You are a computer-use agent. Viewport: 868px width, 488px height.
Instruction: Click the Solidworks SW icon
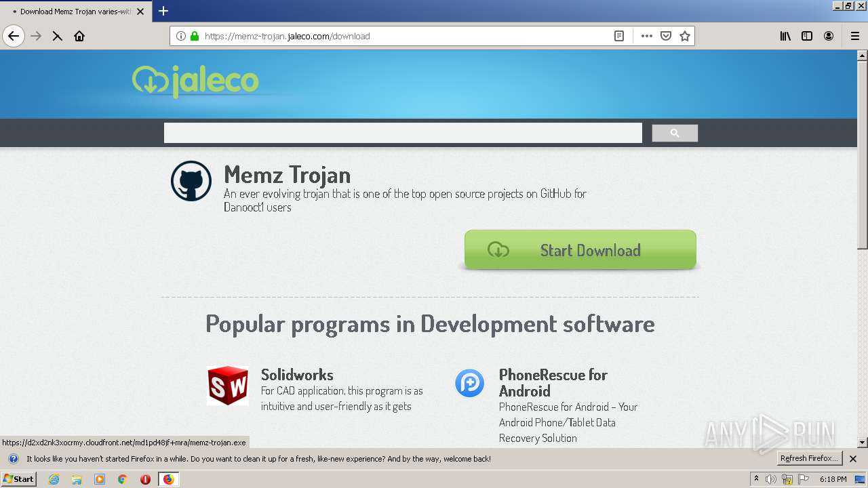(x=228, y=386)
